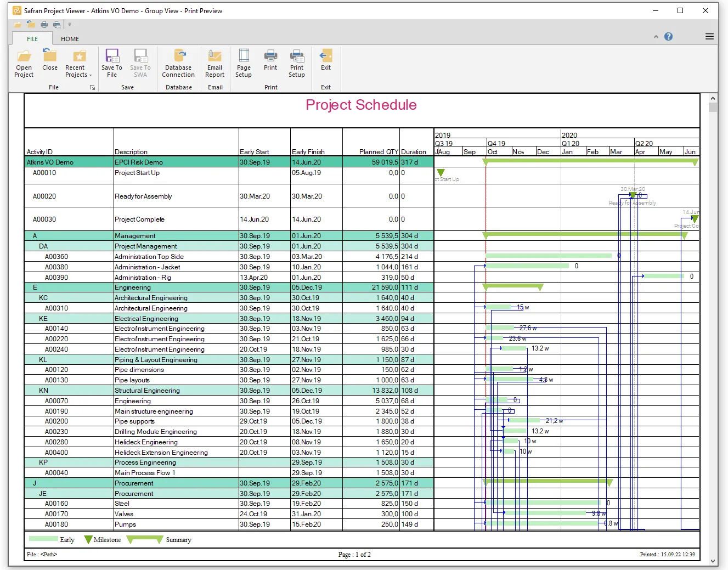Click the Open Project ribbon button

tap(24, 64)
